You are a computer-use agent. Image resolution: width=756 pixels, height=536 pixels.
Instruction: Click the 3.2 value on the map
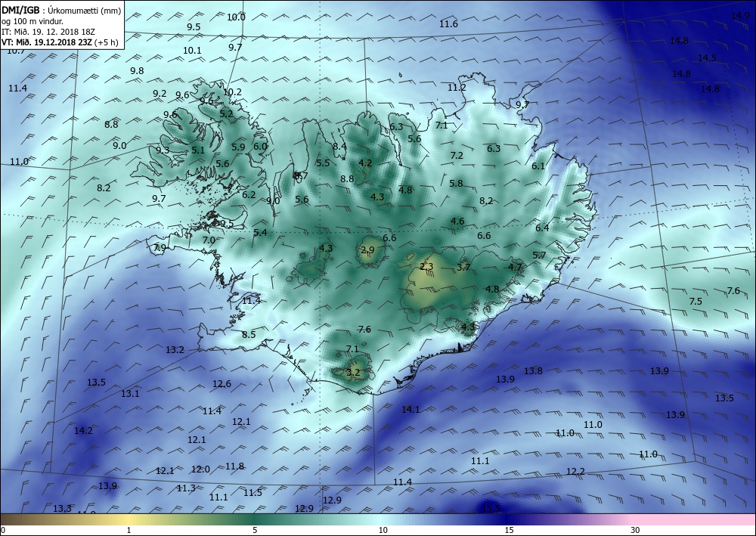coord(353,372)
